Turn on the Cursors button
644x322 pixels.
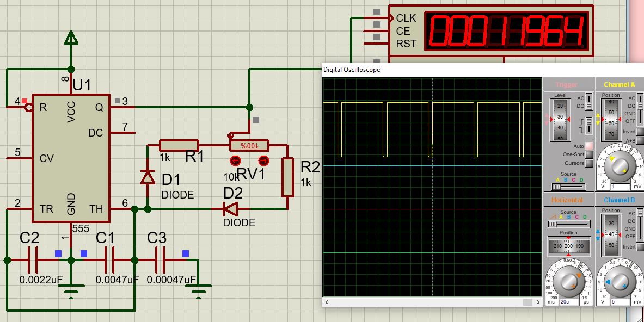point(589,163)
